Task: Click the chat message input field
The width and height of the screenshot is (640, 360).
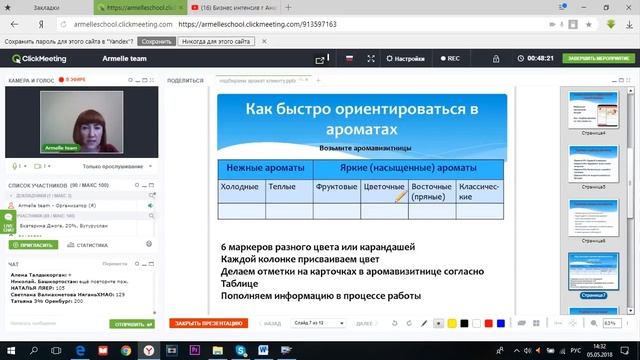Action: coord(57,324)
